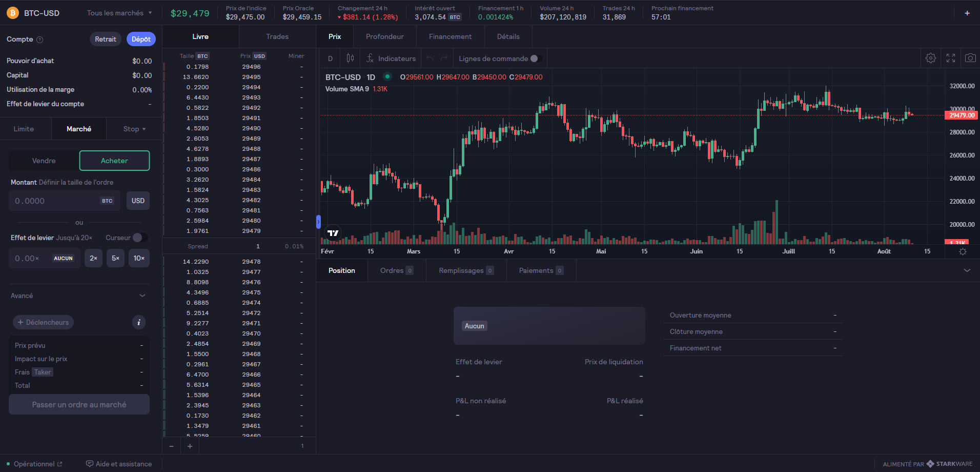Open the Trades tab
The width and height of the screenshot is (980, 472).
tap(277, 36)
